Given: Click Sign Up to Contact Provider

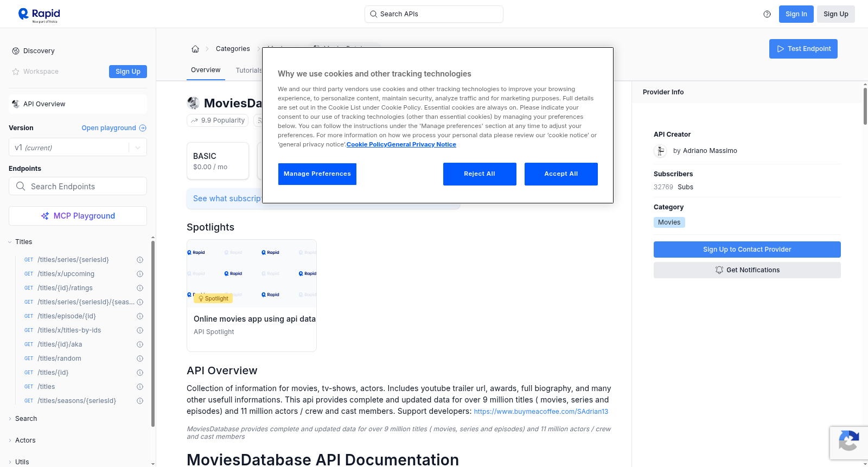Looking at the screenshot, I should click(747, 250).
